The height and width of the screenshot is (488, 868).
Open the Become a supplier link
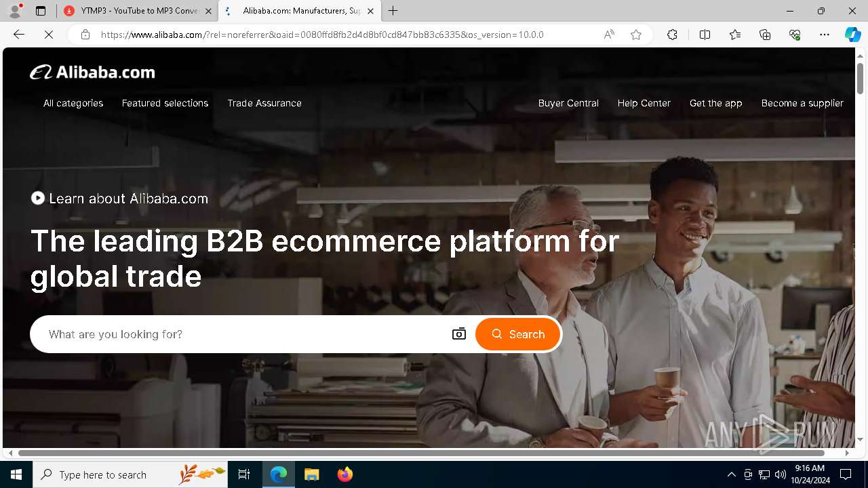pyautogui.click(x=802, y=103)
